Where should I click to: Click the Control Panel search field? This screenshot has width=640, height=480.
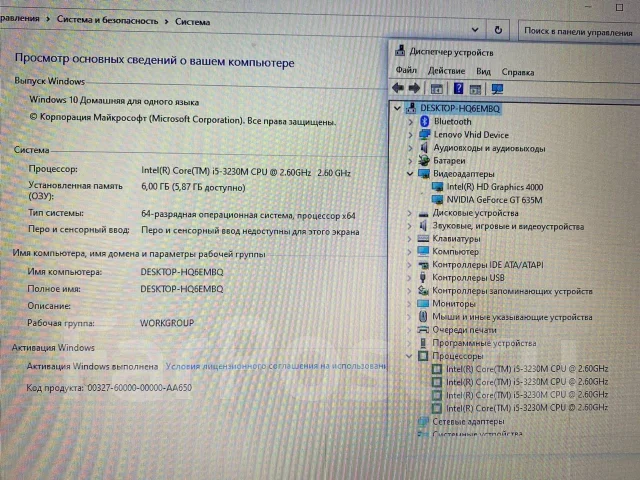point(578,31)
